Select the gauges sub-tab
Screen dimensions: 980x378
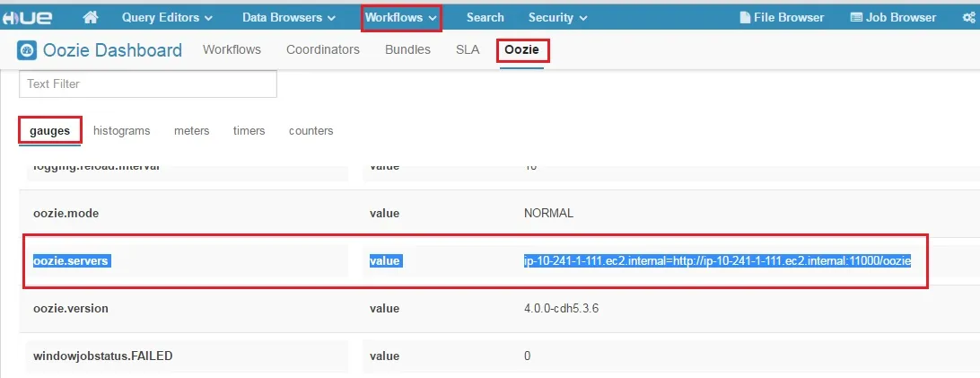50,130
